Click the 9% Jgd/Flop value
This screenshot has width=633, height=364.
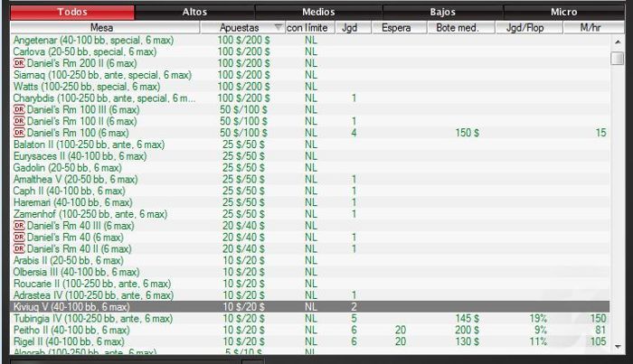pos(541,331)
